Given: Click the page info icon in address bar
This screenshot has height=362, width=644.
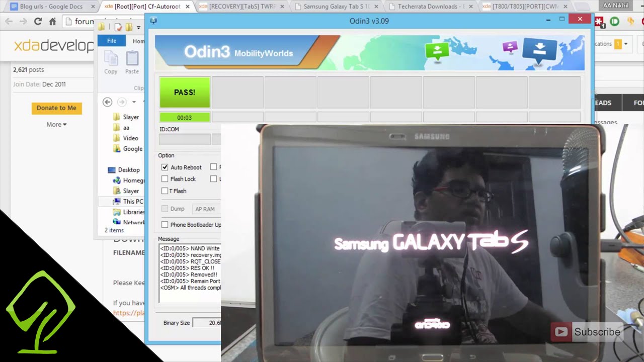Looking at the screenshot, I should (x=69, y=22).
